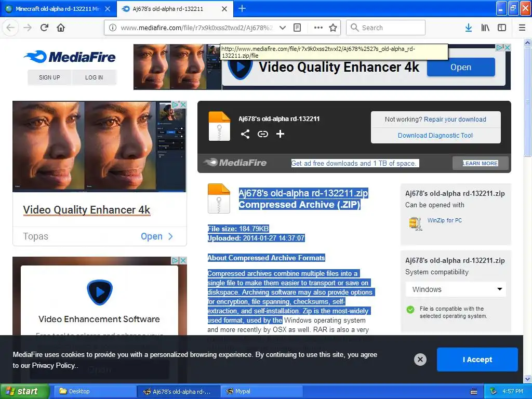Image resolution: width=532 pixels, height=399 pixels.
Task: Click the tray icon beside the clock
Action: coord(494,391)
